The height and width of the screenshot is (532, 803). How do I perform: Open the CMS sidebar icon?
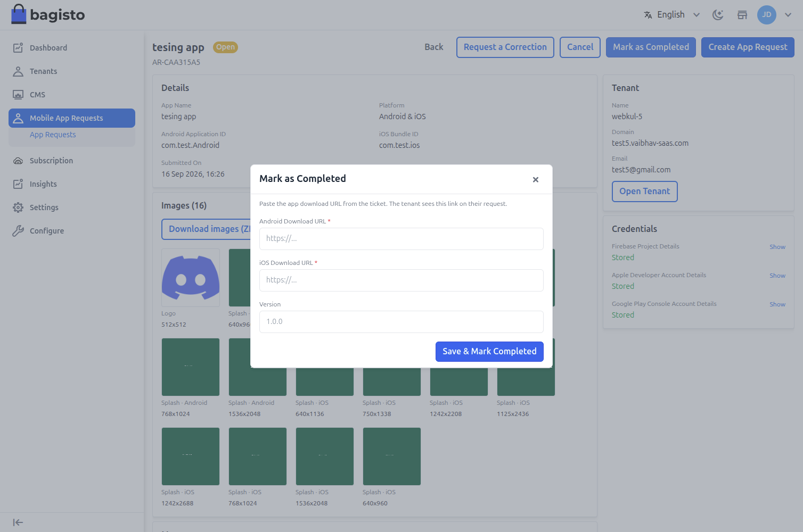tap(18, 95)
